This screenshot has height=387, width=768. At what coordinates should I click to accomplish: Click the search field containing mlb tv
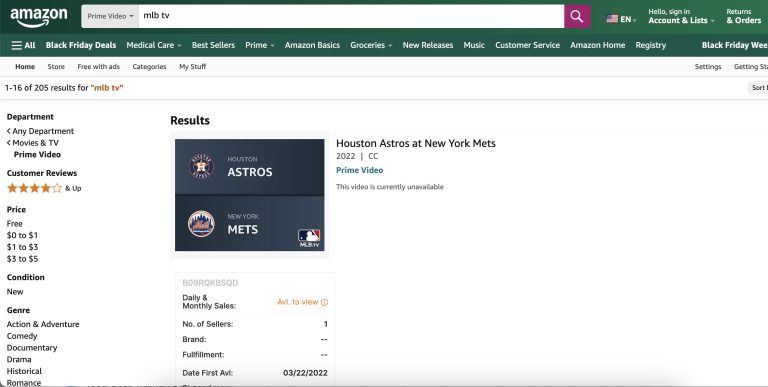pos(351,16)
